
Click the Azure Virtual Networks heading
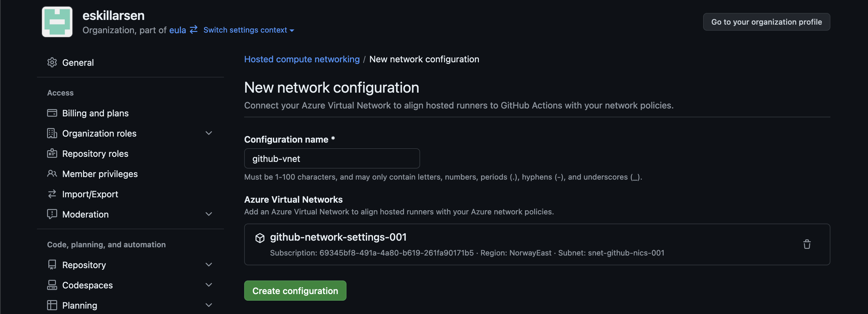tap(293, 199)
